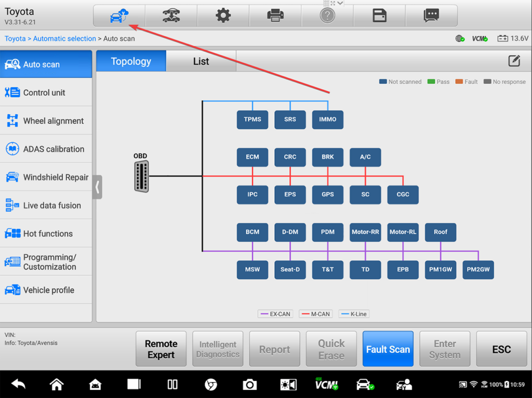The width and height of the screenshot is (532, 398).
Task: Open the brightness display icon
Action: tap(288, 385)
